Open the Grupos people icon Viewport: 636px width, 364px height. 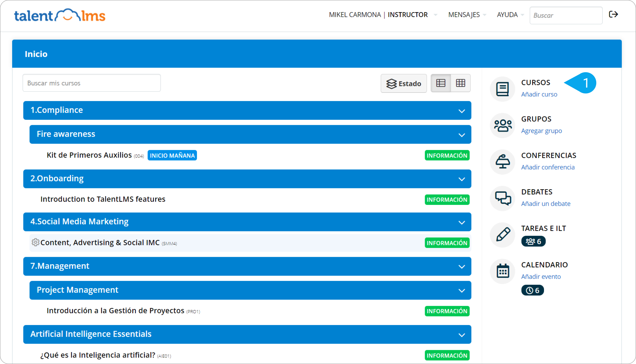pos(503,125)
